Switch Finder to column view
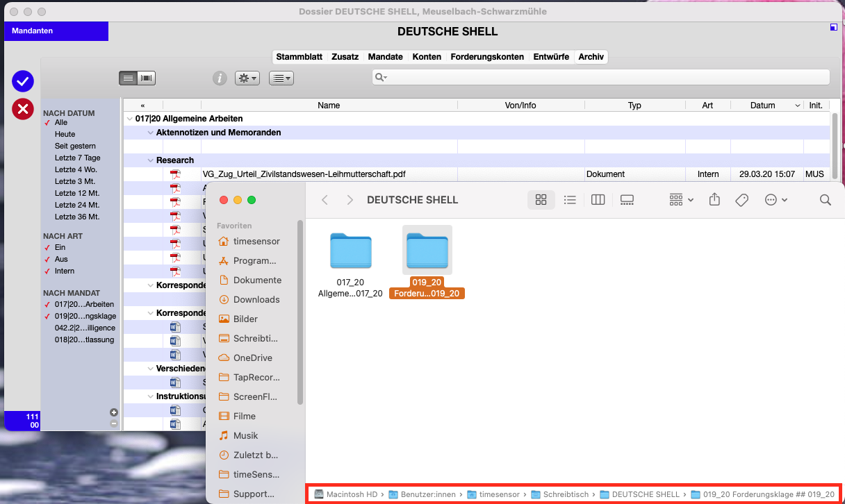This screenshot has height=504, width=845. point(598,200)
